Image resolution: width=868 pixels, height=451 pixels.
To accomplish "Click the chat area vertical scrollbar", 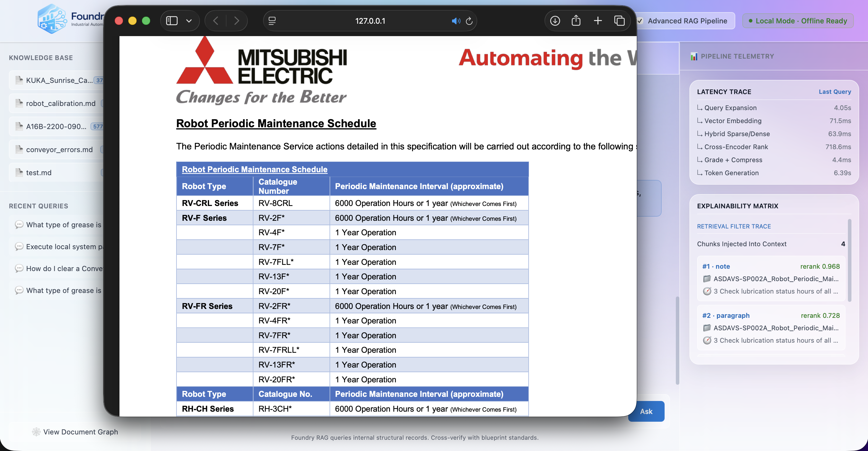I will point(677,341).
